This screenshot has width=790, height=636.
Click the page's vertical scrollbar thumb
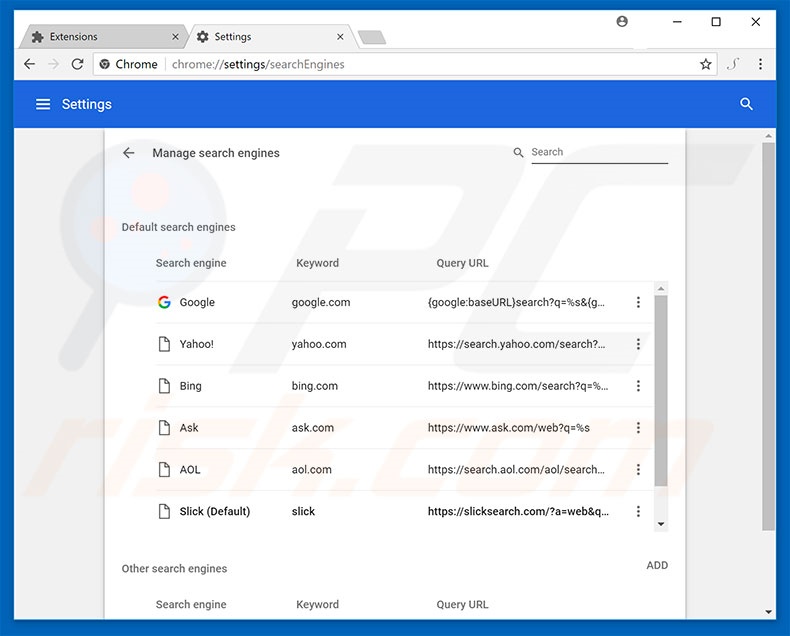point(768,336)
